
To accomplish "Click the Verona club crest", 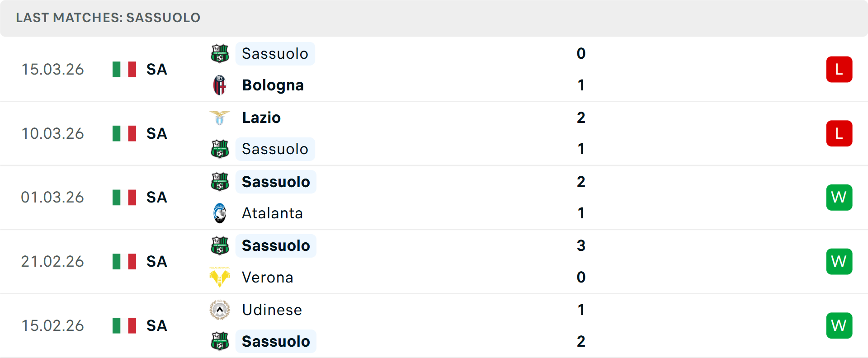I will 220,278.
